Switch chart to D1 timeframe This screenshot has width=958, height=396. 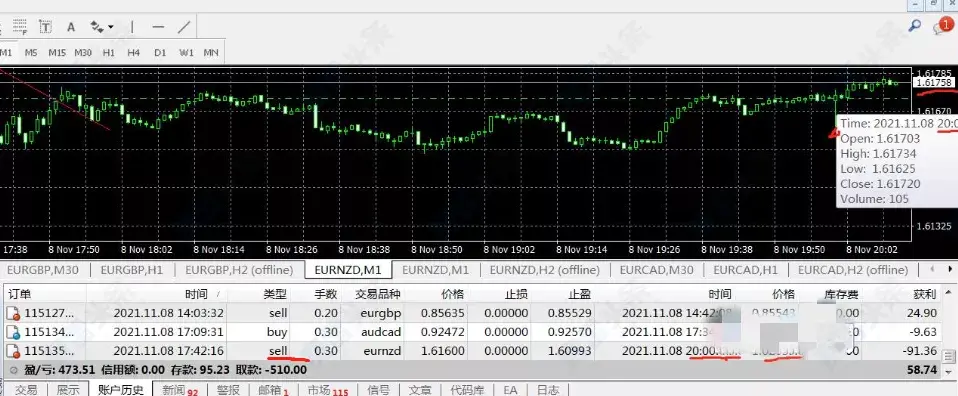click(x=160, y=53)
